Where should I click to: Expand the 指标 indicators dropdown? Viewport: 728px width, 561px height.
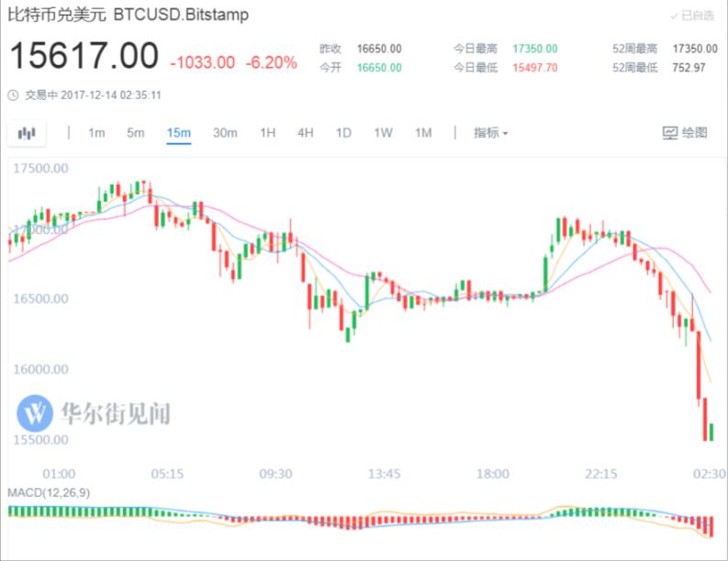[491, 133]
